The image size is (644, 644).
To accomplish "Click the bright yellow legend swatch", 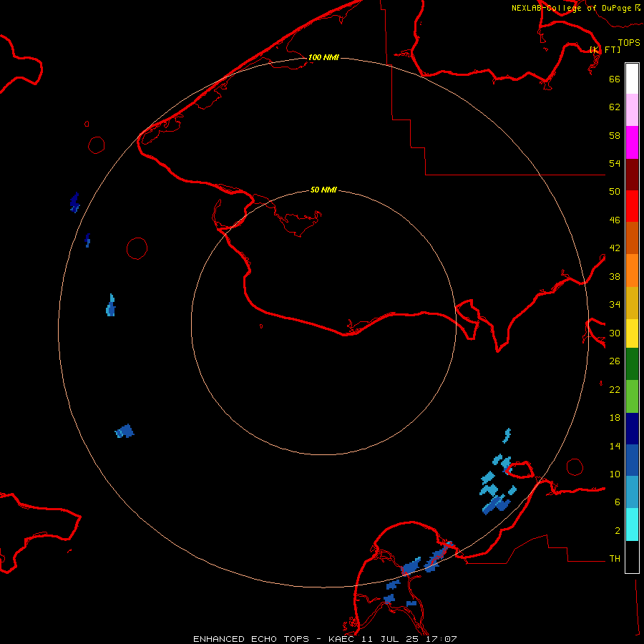I will tap(632, 333).
